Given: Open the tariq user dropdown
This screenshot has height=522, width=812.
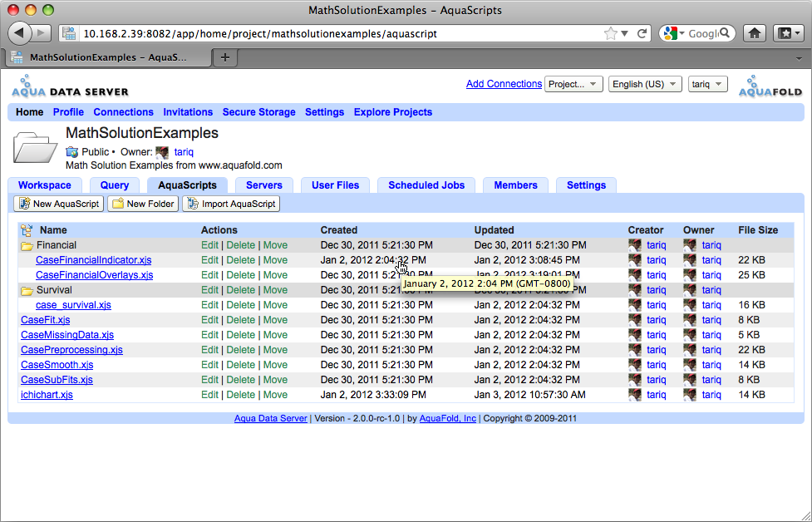Looking at the screenshot, I should click(x=707, y=85).
